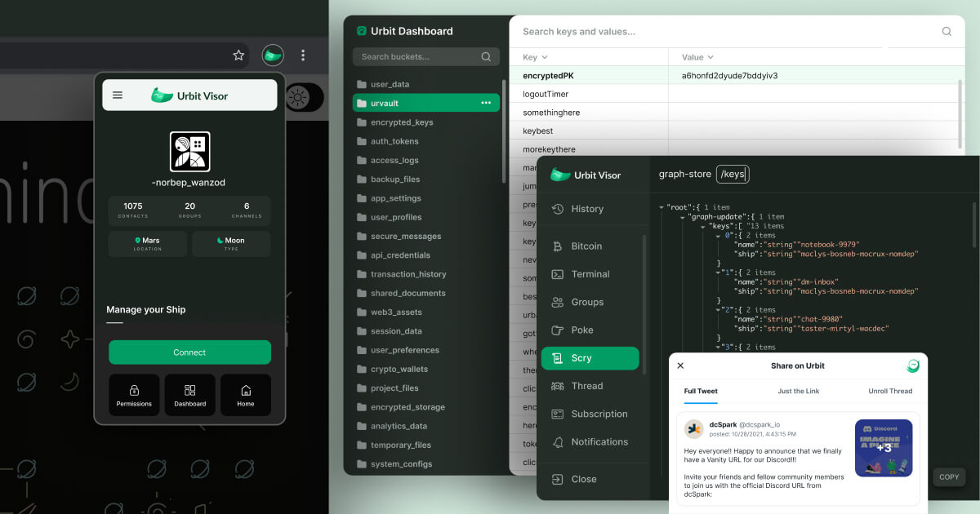980x514 pixels.
Task: Go to Home in Visor popup
Action: 246,395
